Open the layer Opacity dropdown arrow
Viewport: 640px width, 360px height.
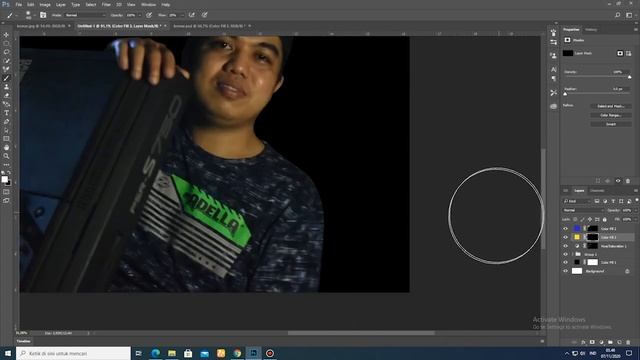[637, 211]
